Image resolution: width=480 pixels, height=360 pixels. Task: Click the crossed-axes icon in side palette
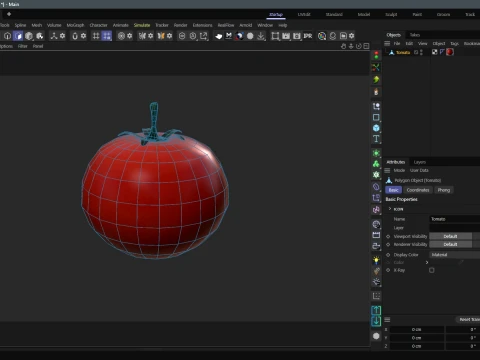click(x=376, y=67)
